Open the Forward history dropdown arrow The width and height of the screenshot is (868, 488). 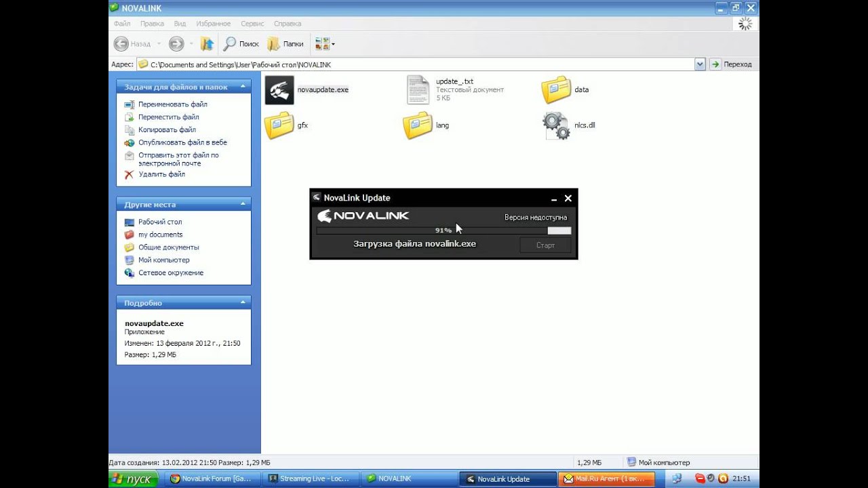pos(191,44)
